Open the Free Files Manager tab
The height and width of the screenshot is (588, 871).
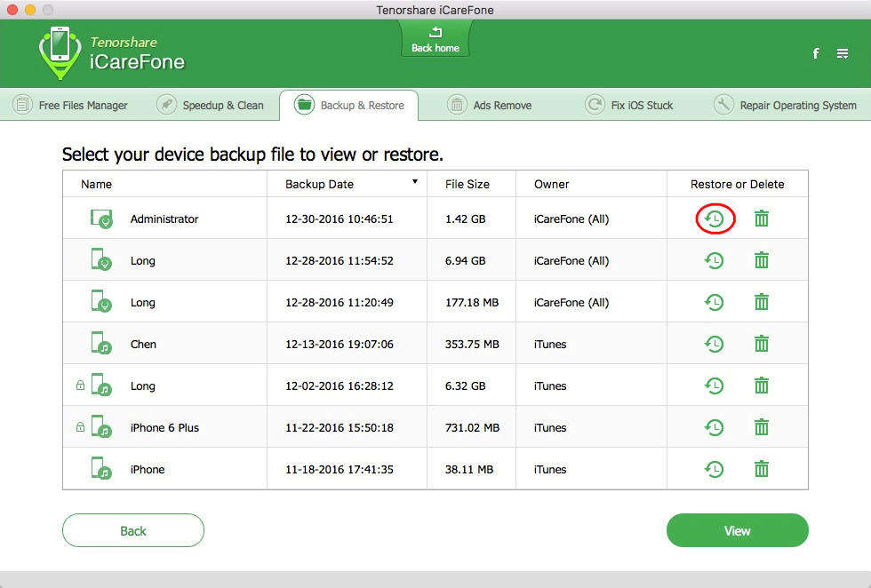pos(70,105)
